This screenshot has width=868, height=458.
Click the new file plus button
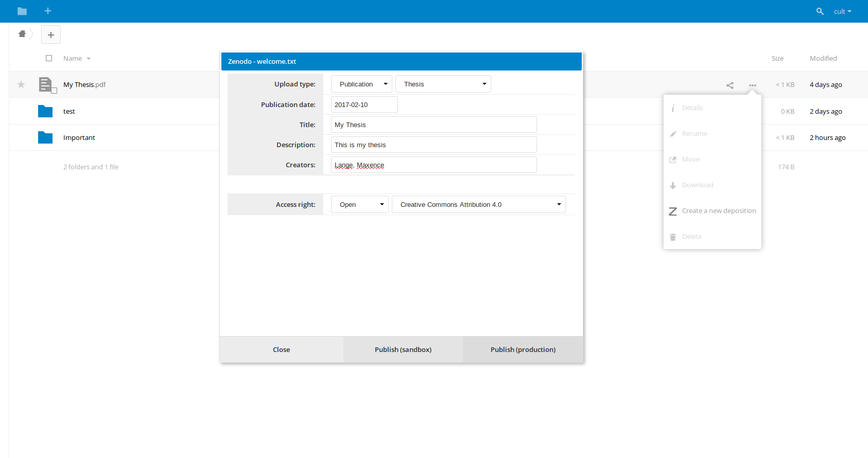pyautogui.click(x=51, y=34)
